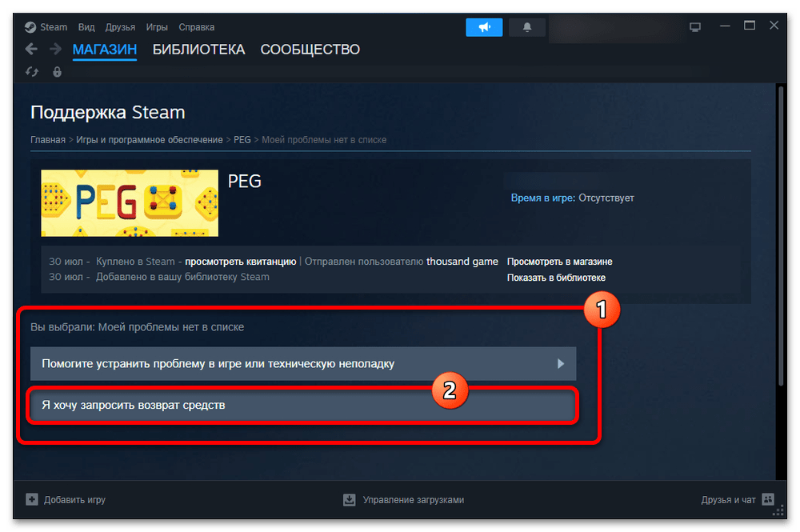The height and width of the screenshot is (532, 800).
Task: Switch to Big Picture mode monitor icon
Action: pos(695,27)
